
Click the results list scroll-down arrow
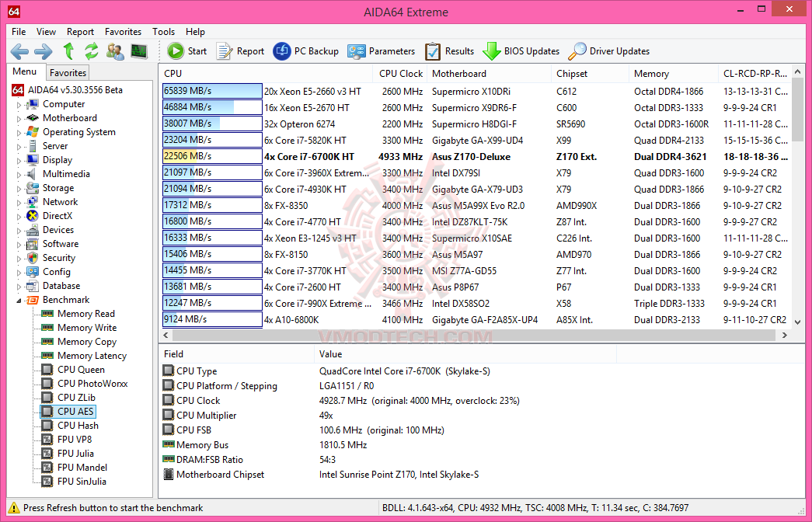click(x=797, y=322)
